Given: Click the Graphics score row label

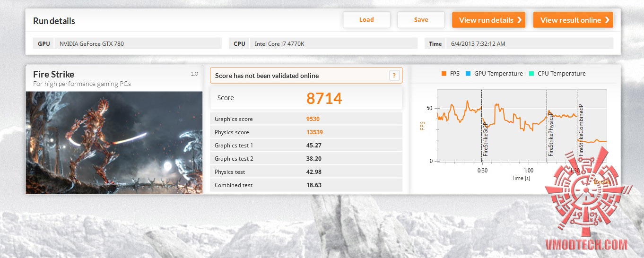Looking at the screenshot, I should 234,119.
